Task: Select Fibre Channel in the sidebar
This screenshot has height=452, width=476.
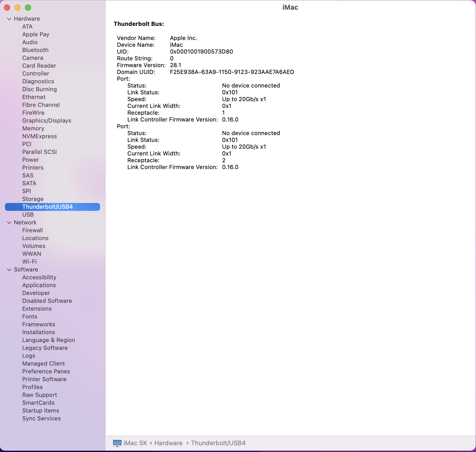Action: point(41,105)
